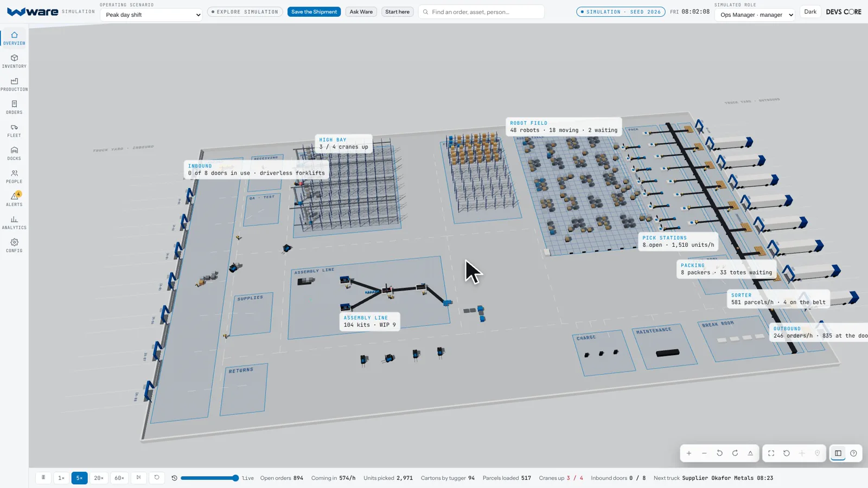Image resolution: width=868 pixels, height=488 pixels.
Task: Open the Analytics sidebar section
Action: [x=14, y=223]
